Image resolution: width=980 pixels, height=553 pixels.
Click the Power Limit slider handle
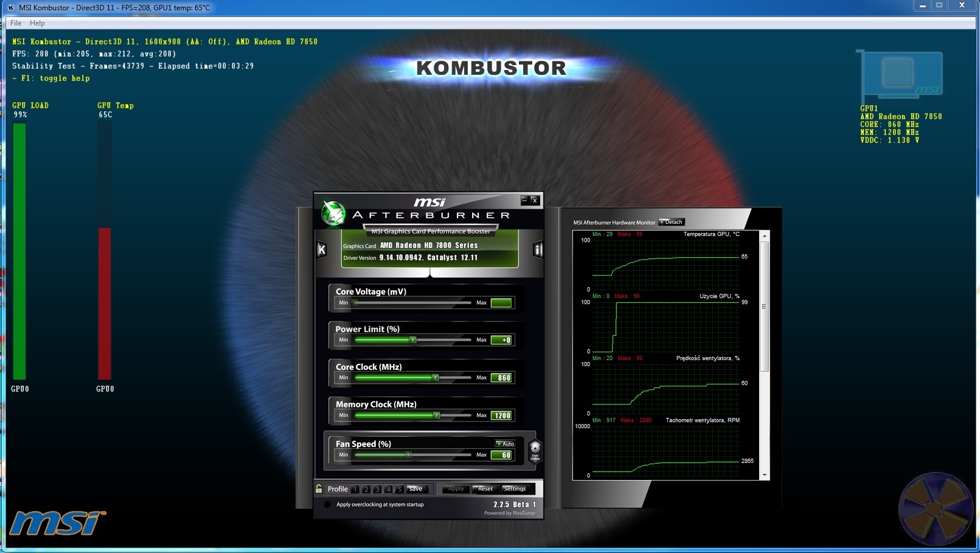(413, 340)
